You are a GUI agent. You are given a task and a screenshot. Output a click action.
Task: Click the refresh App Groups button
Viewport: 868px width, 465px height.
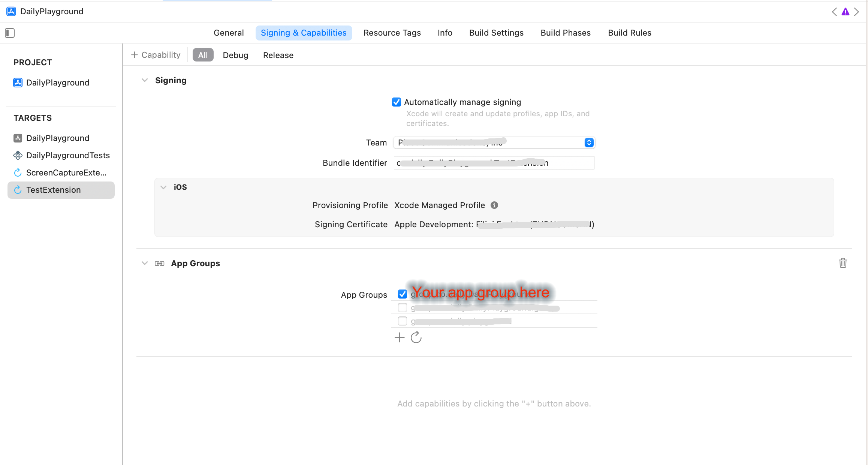416,337
